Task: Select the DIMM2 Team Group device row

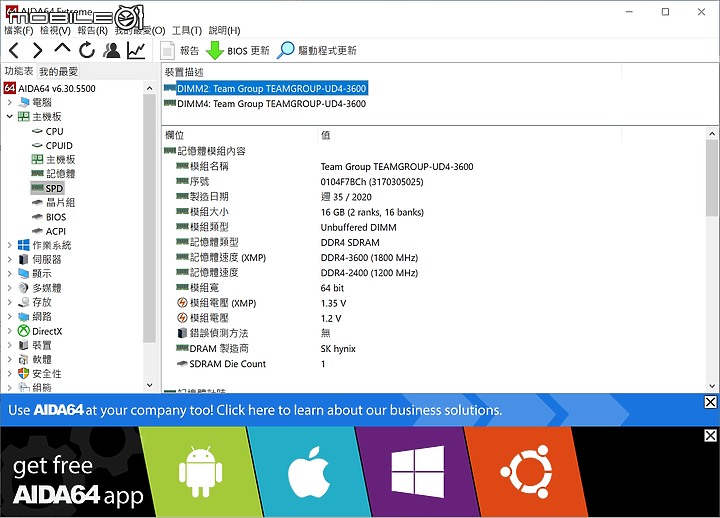Action: (271, 88)
